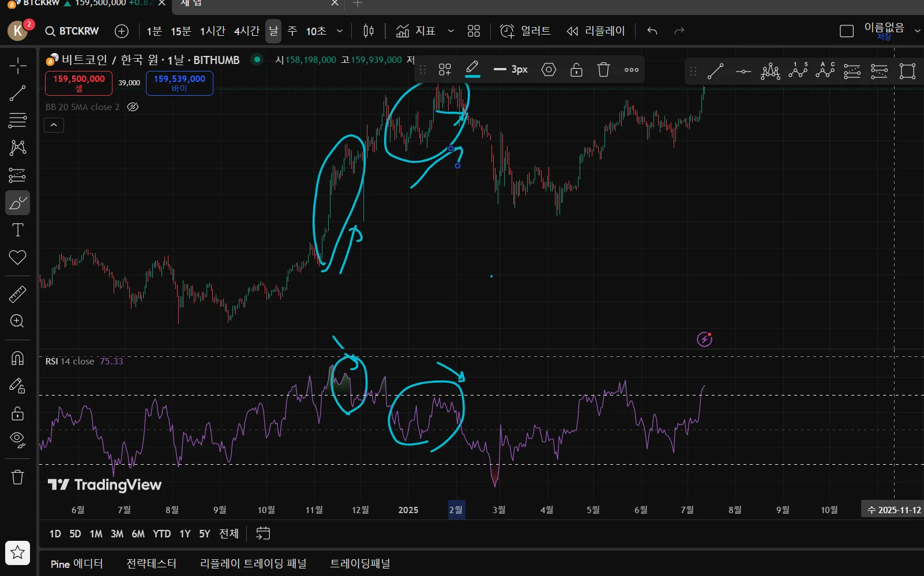Select the crosshair cursor tool
924x576 pixels.
coord(18,66)
